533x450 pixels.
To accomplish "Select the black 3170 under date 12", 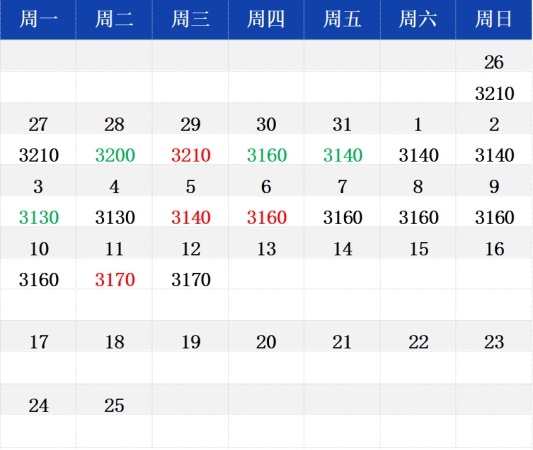I will coord(191,280).
